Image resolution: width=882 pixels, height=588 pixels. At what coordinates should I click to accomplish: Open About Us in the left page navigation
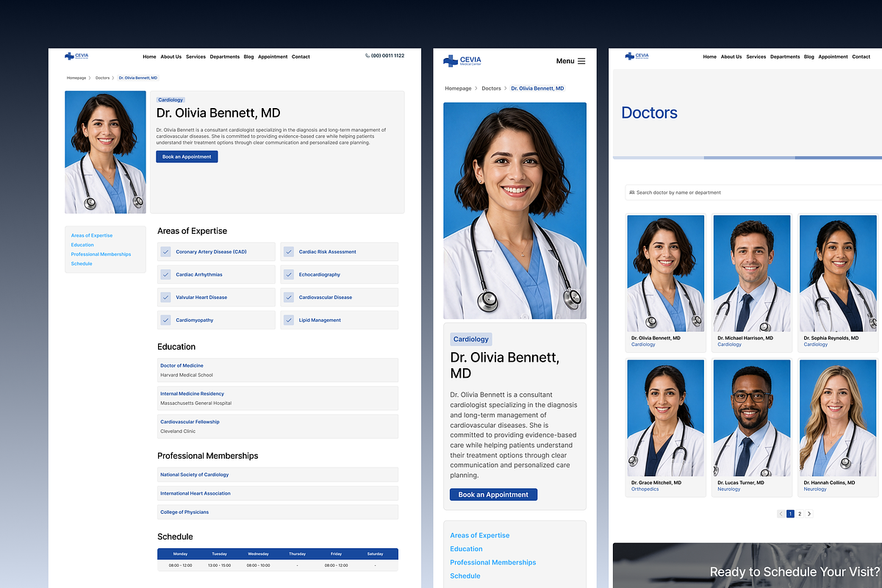171,57
